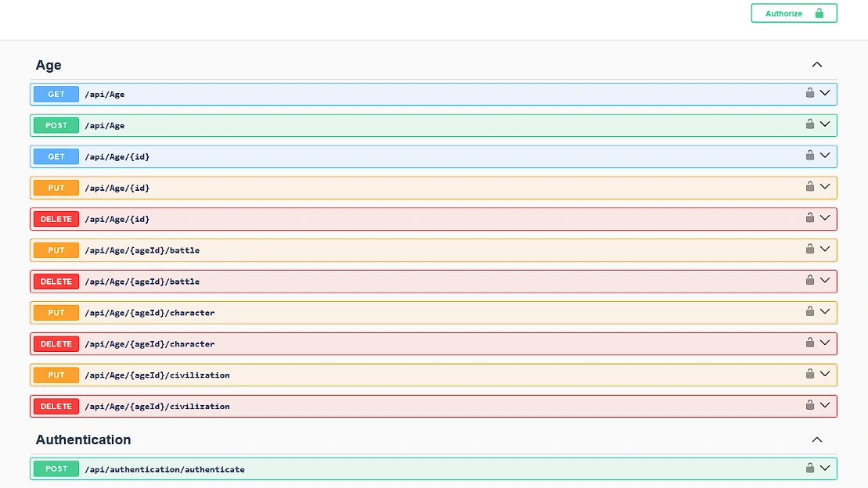Click lock icon on PUT /api/Age/{ageId}/civilization row

click(810, 375)
